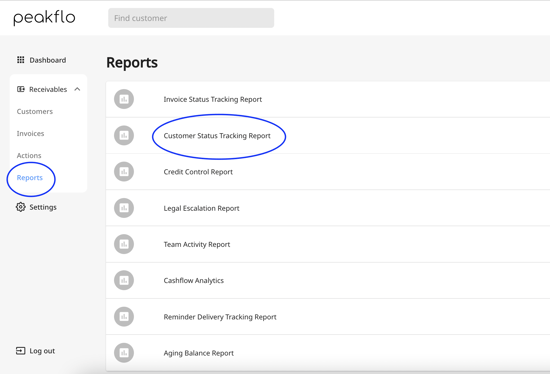The height and width of the screenshot is (374, 550).
Task: Click the Find customer search field
Action: pos(191,18)
